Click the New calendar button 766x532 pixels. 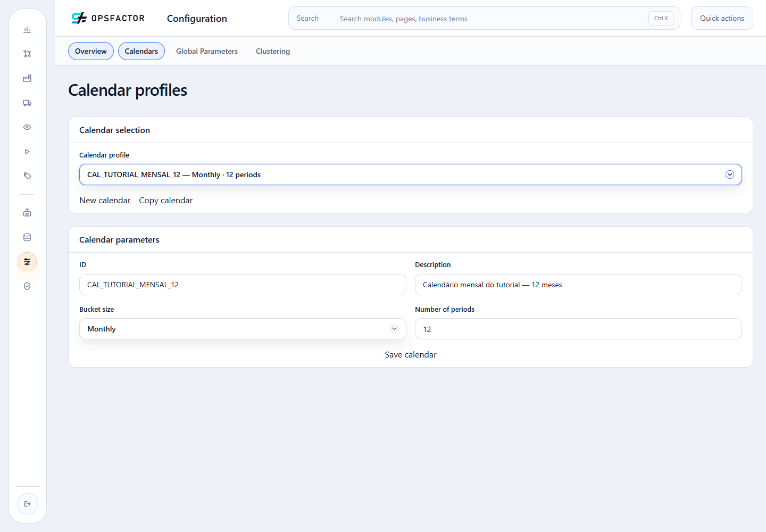click(105, 201)
